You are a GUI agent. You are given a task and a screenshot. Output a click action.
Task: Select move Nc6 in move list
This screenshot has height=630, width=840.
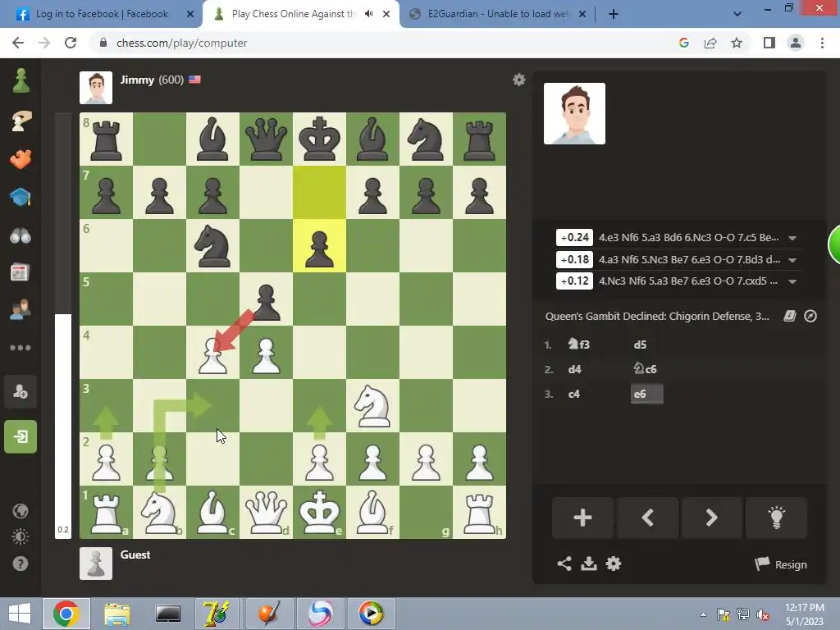(x=645, y=368)
